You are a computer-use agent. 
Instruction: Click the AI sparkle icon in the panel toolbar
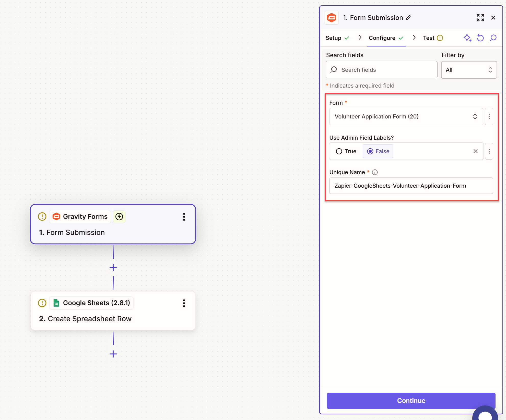tap(467, 38)
